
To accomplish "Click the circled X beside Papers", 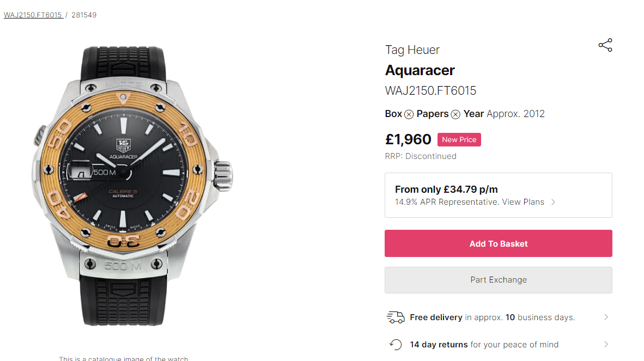I will [x=455, y=114].
